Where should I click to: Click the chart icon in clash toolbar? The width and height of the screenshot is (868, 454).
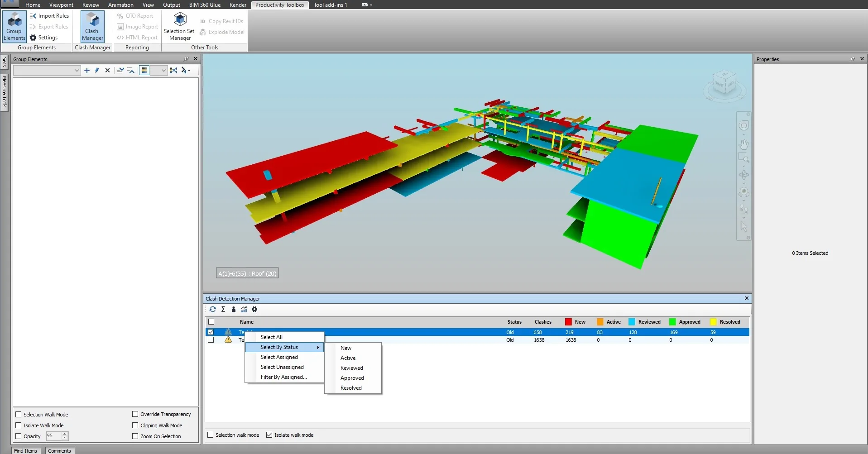(244, 309)
